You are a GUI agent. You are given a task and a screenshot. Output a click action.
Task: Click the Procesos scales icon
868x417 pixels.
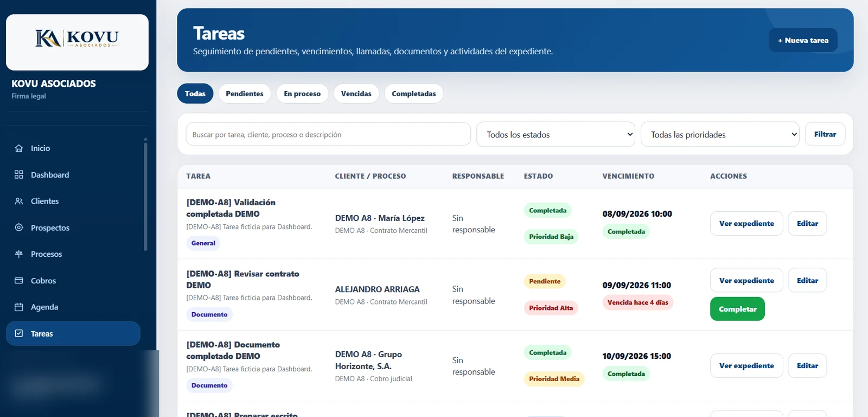(19, 254)
